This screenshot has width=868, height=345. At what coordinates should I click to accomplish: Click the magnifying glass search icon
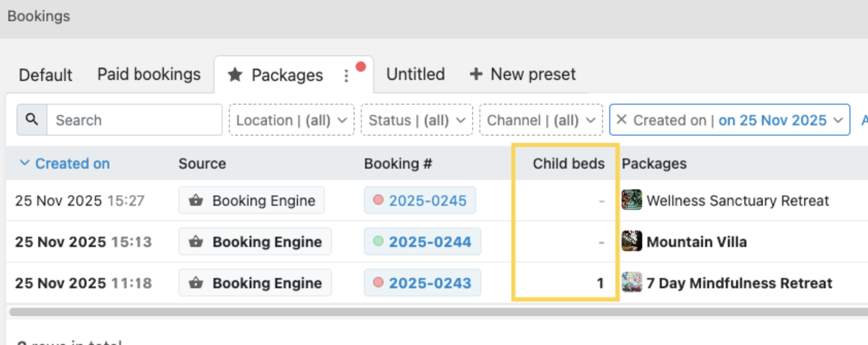point(31,120)
